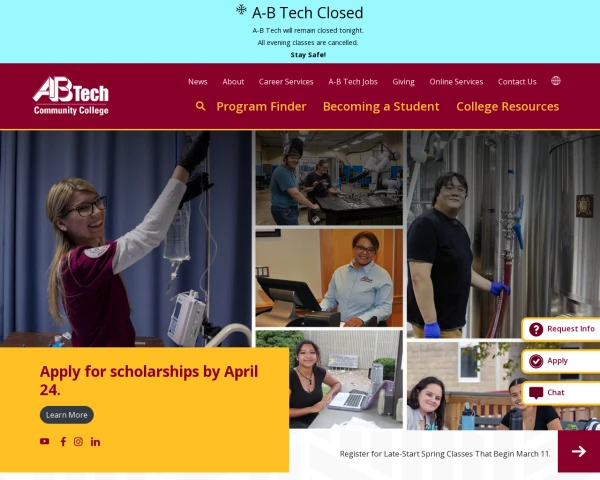Click the Learn More button
The width and height of the screenshot is (600, 480).
(67, 415)
